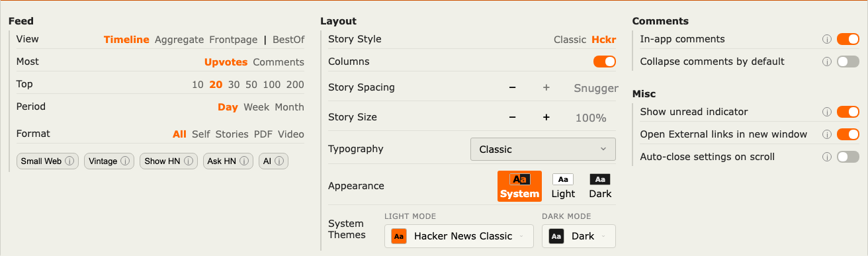The height and width of the screenshot is (256, 868).
Task: Toggle the Small Web filter chip
Action: click(x=48, y=161)
